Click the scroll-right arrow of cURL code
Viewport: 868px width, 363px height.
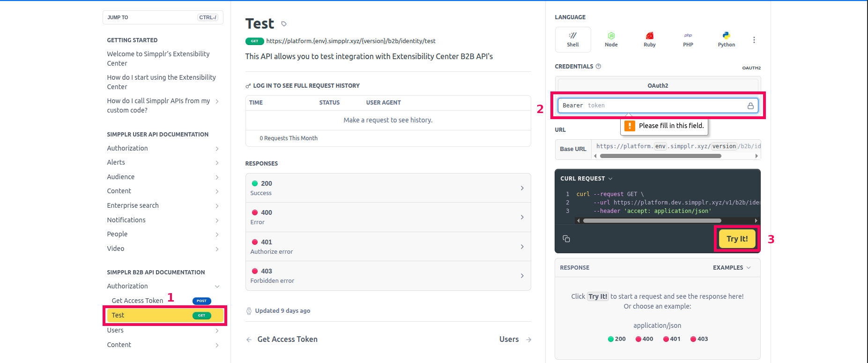756,220
